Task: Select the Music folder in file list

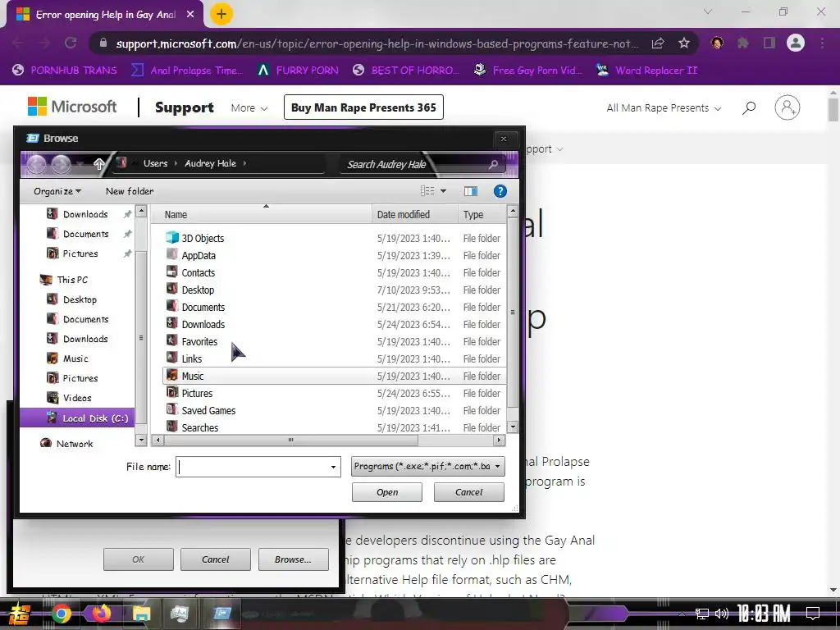Action: pyautogui.click(x=333, y=376)
